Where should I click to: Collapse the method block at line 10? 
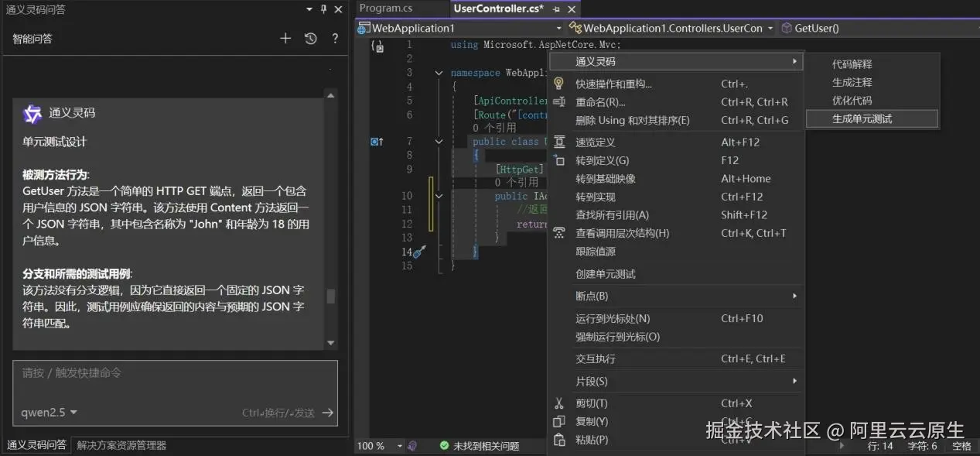[439, 197]
